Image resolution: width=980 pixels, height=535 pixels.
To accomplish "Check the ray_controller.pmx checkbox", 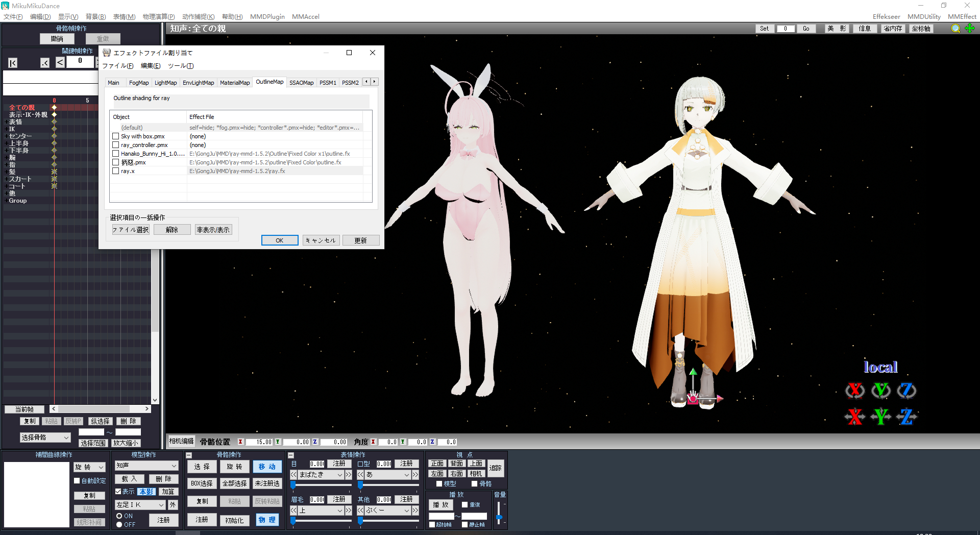I will [116, 145].
